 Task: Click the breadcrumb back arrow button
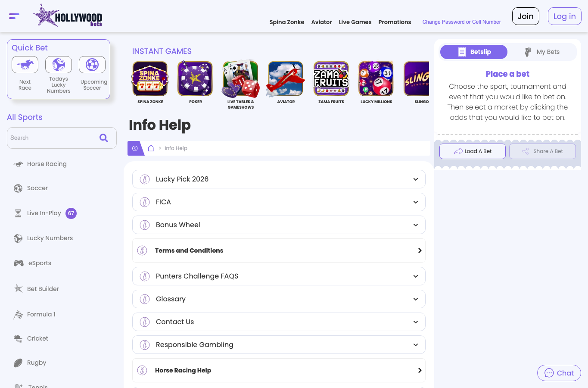pos(135,148)
